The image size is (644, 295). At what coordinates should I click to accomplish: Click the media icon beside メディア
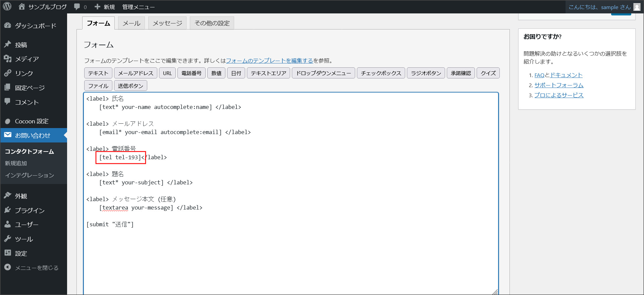[8, 59]
